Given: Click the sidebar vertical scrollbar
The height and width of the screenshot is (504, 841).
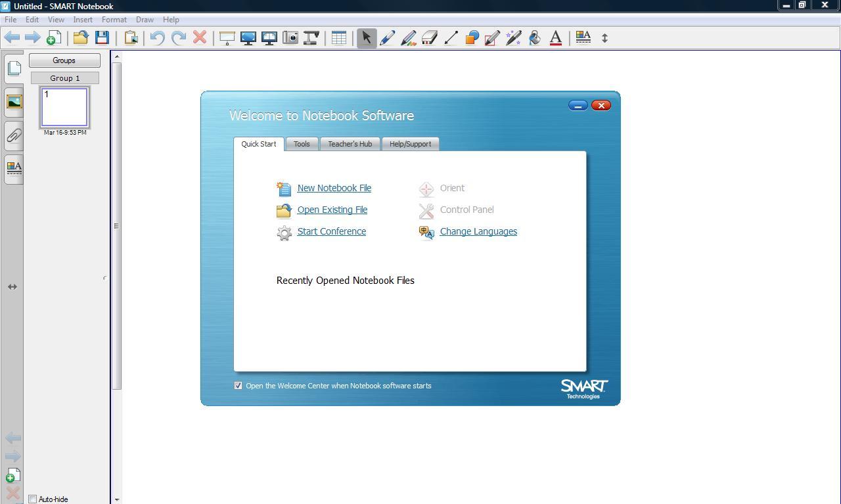Looking at the screenshot, I should pyautogui.click(x=117, y=227).
